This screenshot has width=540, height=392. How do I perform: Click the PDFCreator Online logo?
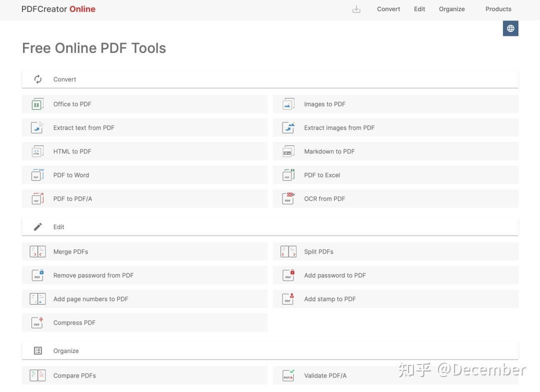coord(58,9)
